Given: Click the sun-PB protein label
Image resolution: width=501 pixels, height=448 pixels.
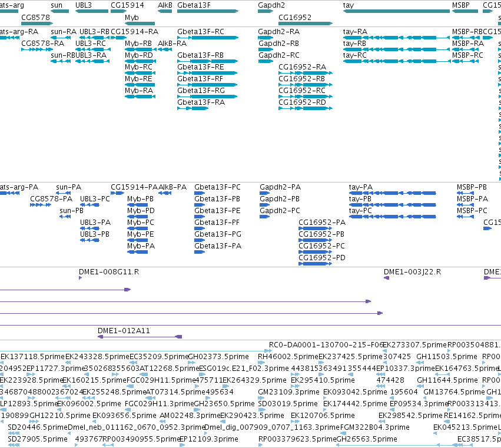Looking at the screenshot, I should [71, 211].
